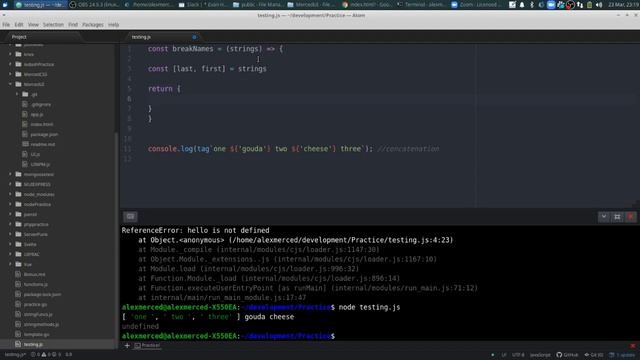This screenshot has width=640, height=360.
Task: Click the modified-dot on testing.js tab
Action: [x=194, y=37]
